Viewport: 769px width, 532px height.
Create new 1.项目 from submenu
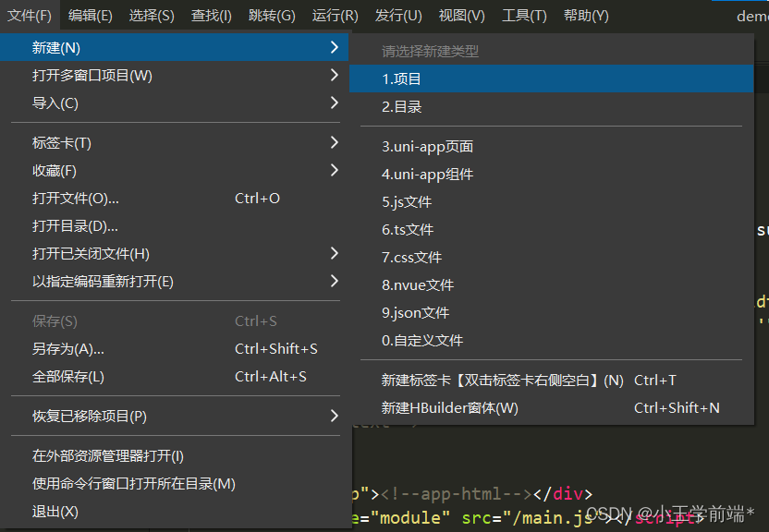[x=551, y=79]
